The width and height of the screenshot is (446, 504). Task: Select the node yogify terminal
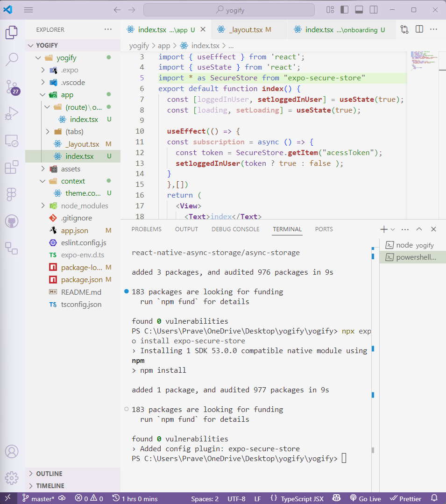412,245
